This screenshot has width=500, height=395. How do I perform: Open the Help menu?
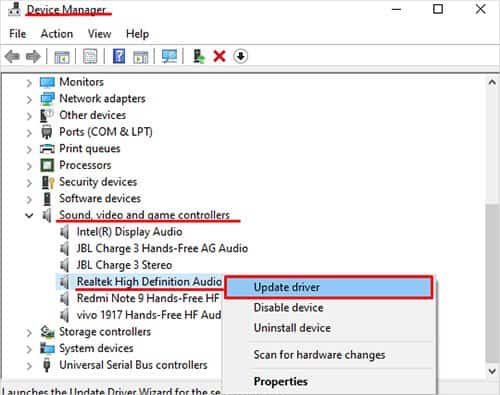137,34
